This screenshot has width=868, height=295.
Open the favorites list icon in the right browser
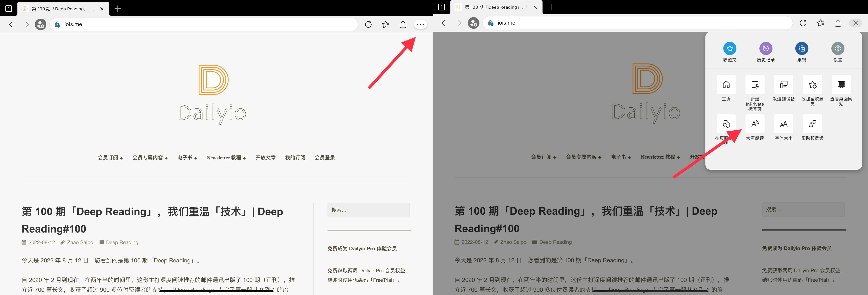coord(821,23)
